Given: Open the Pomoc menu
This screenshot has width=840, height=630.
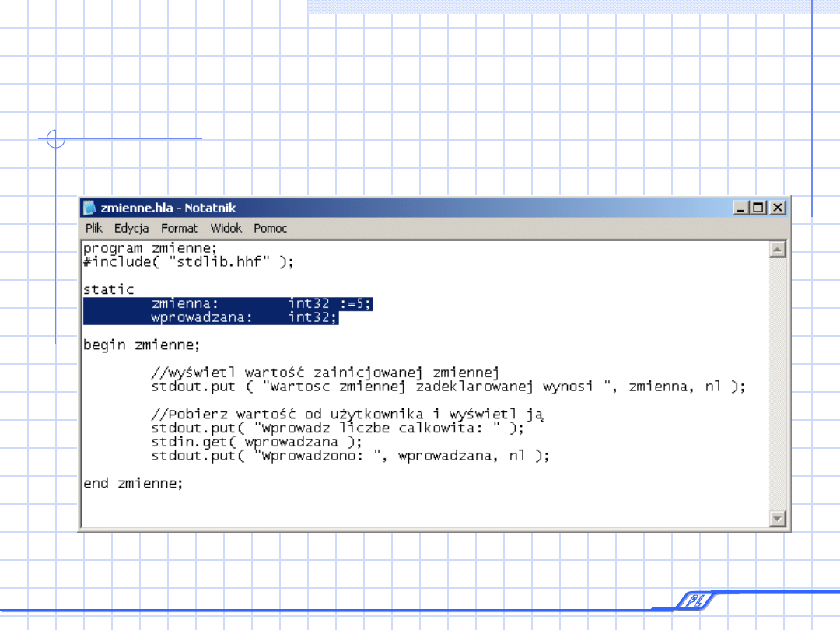Looking at the screenshot, I should (x=270, y=228).
